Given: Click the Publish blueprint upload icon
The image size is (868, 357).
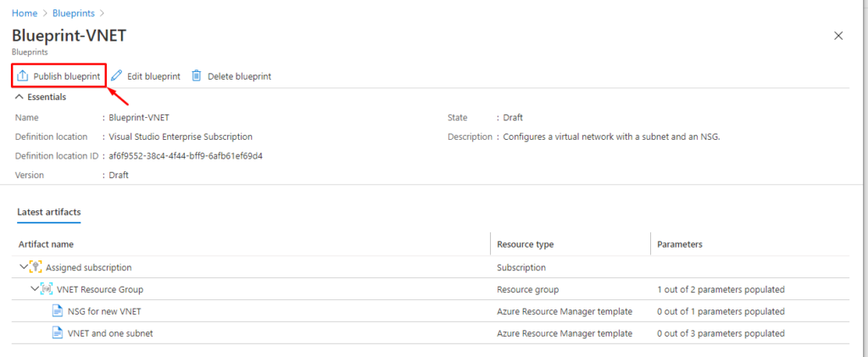Looking at the screenshot, I should coord(23,75).
